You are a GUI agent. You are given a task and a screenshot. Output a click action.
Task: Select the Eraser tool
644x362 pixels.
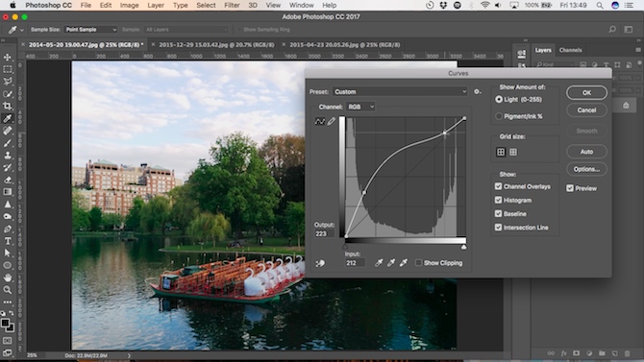tap(8, 180)
